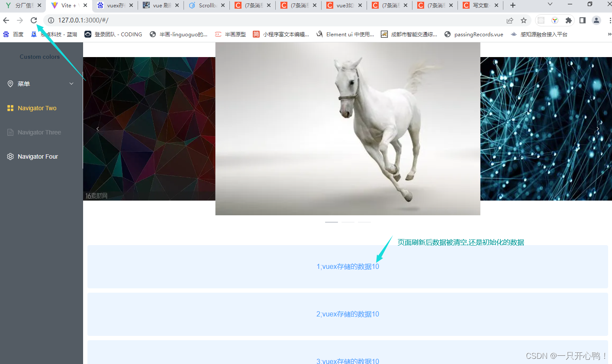Click the card '1;vuex存储的数据10'
The height and width of the screenshot is (364, 612).
tap(348, 267)
